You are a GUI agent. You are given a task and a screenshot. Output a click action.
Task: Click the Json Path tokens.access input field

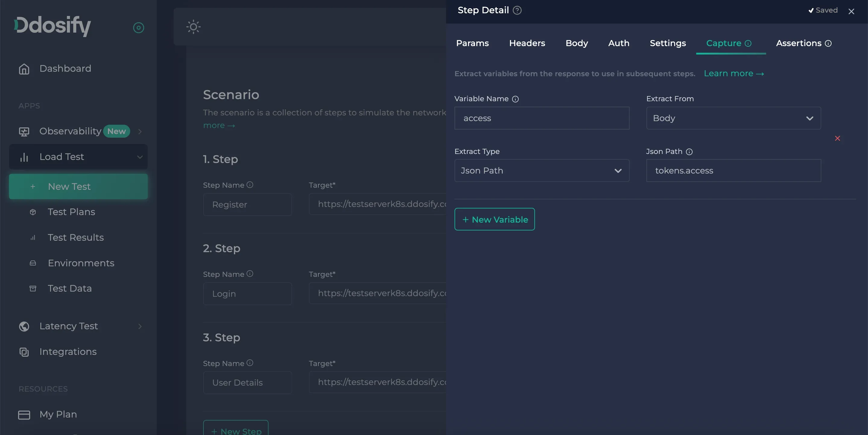point(733,171)
